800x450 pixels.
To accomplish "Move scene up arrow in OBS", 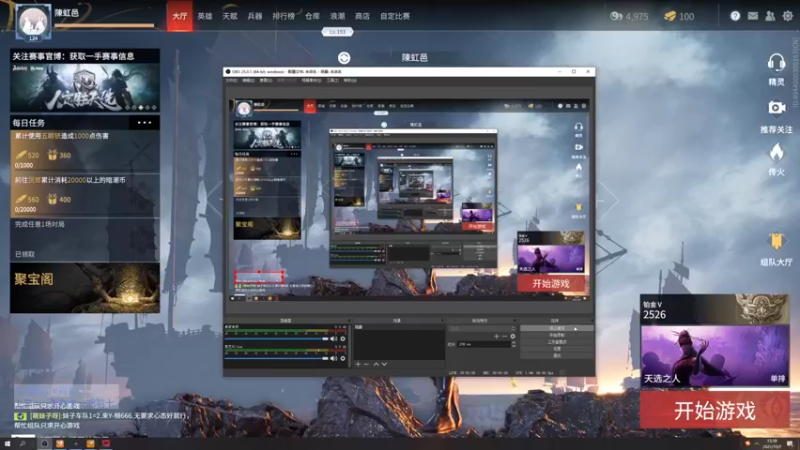I will [376, 364].
